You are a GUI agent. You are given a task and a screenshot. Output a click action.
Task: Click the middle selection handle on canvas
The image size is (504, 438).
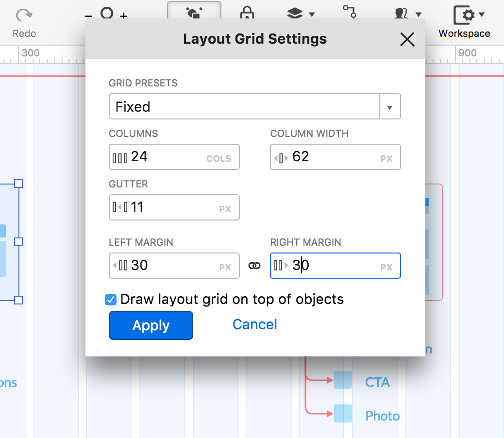tap(18, 242)
